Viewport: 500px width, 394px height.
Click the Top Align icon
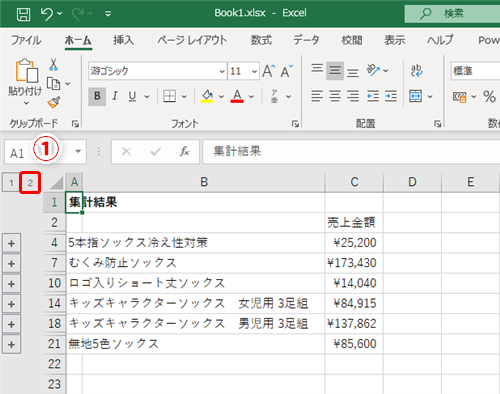click(317, 70)
